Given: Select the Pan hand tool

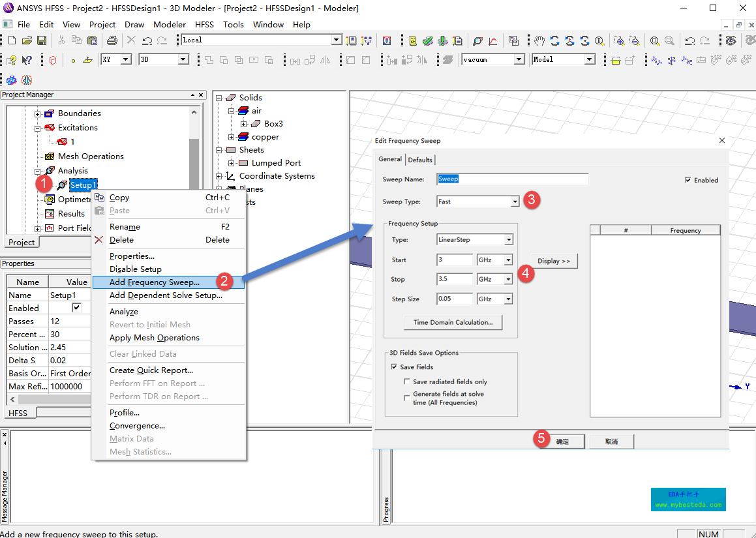Looking at the screenshot, I should [539, 40].
